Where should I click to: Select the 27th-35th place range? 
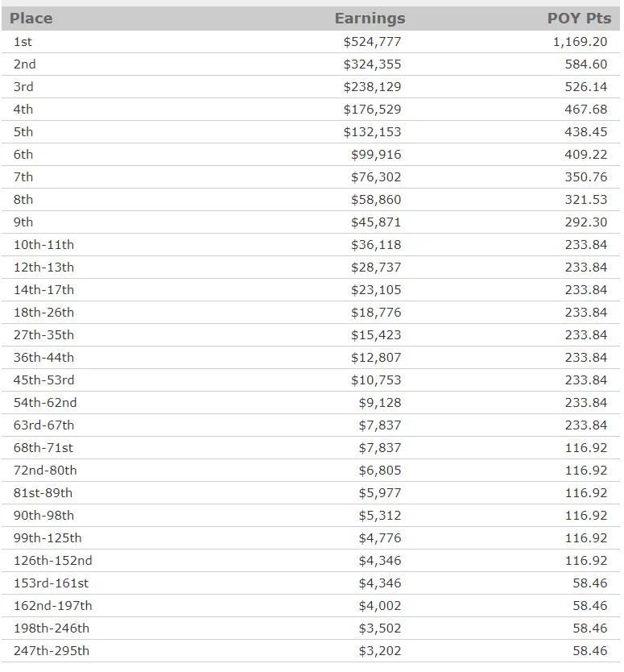click(43, 335)
